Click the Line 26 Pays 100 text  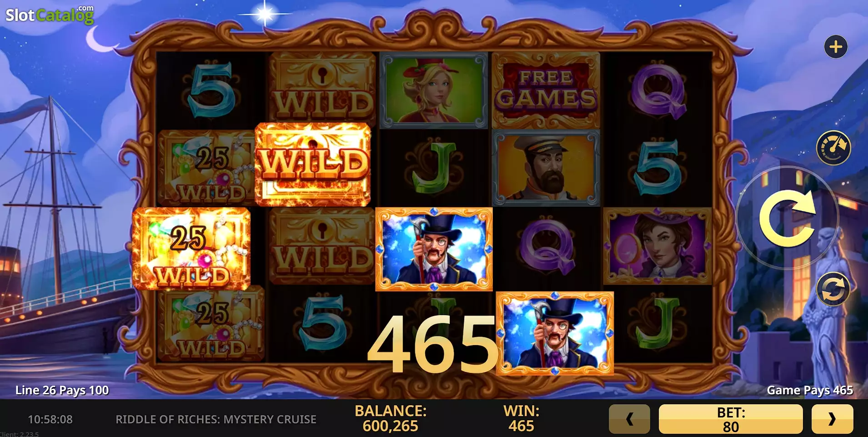[x=62, y=390]
